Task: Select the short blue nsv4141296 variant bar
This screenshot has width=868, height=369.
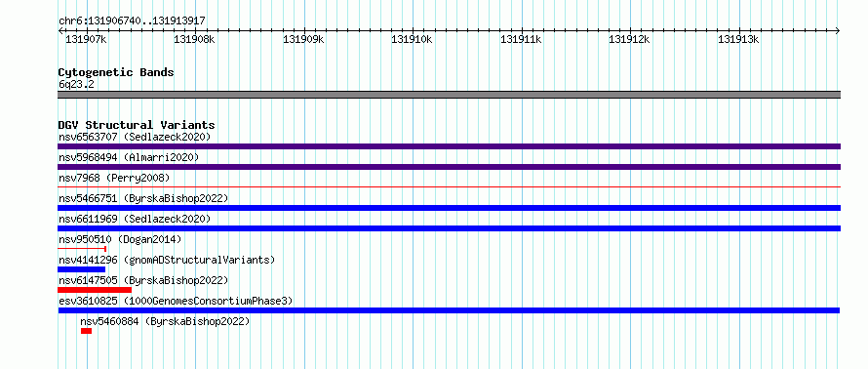Action: click(x=81, y=269)
